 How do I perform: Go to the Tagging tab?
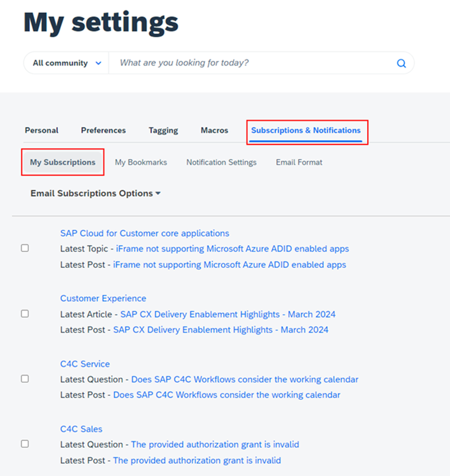(163, 130)
